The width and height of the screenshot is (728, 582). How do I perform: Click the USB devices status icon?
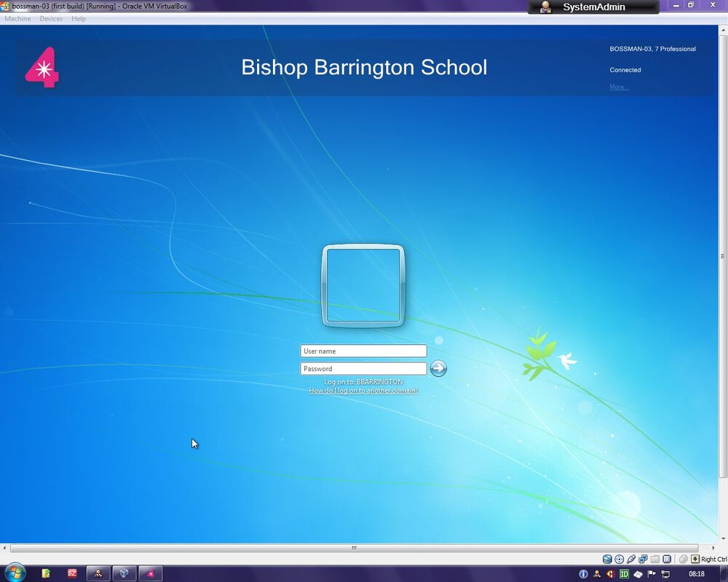(x=631, y=559)
